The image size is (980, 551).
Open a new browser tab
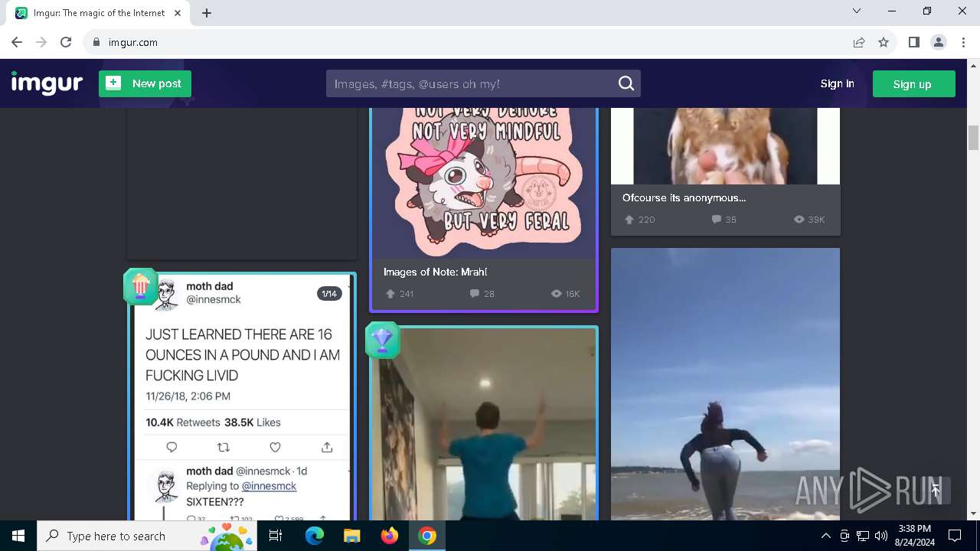coord(207,13)
